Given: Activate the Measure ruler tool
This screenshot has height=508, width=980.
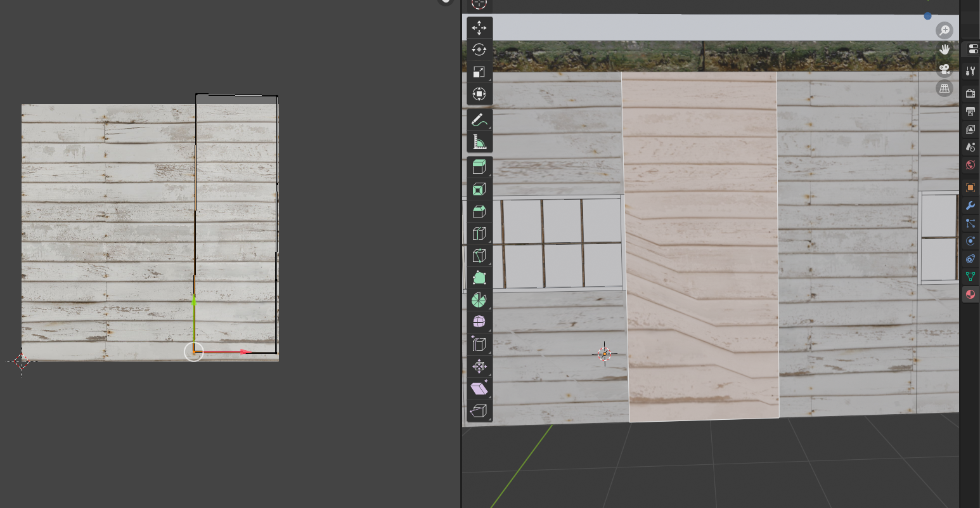Looking at the screenshot, I should click(x=479, y=143).
